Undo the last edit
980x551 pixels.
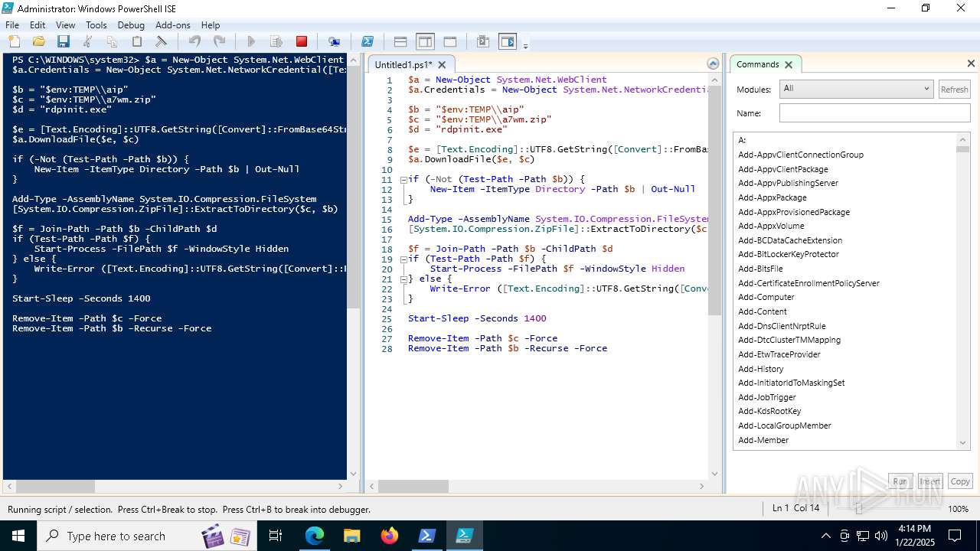coord(194,41)
